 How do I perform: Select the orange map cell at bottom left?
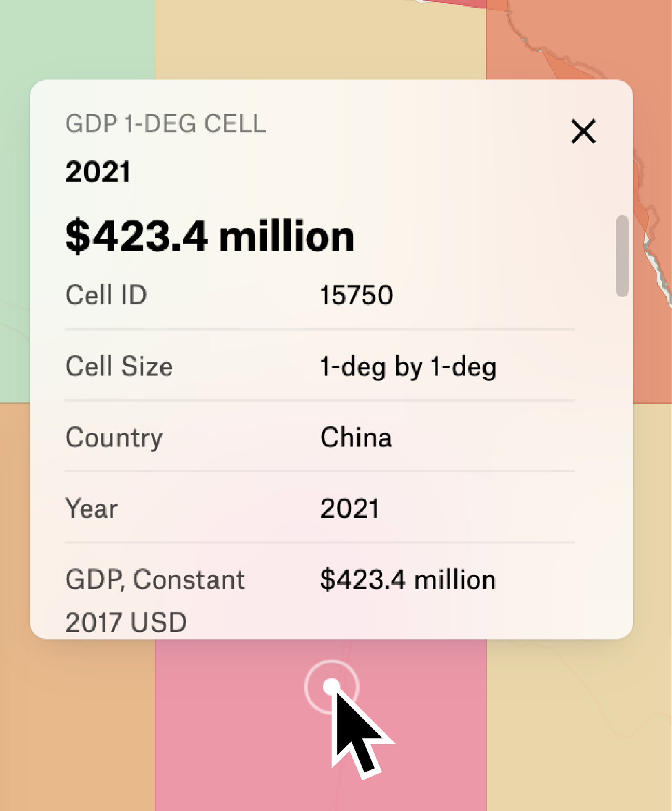[x=76, y=714]
